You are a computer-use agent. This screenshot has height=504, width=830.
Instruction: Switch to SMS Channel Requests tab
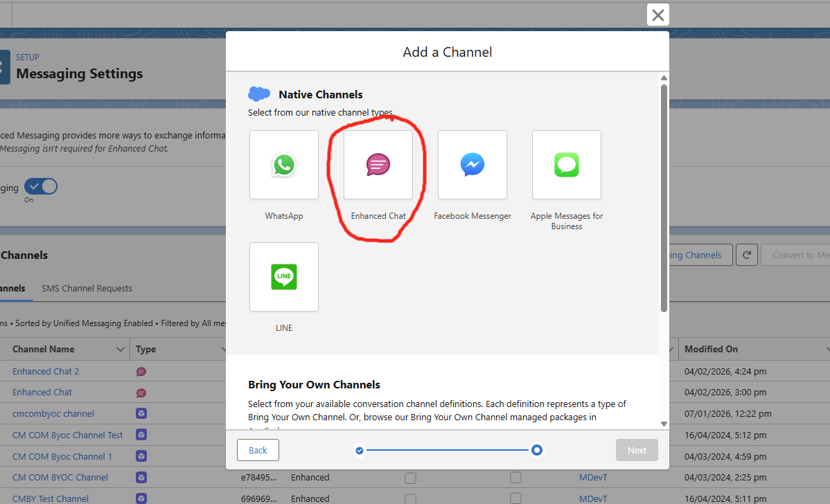coord(87,289)
